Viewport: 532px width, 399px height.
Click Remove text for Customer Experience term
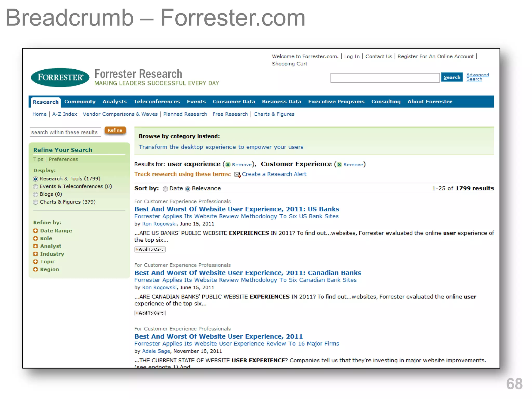coord(353,165)
